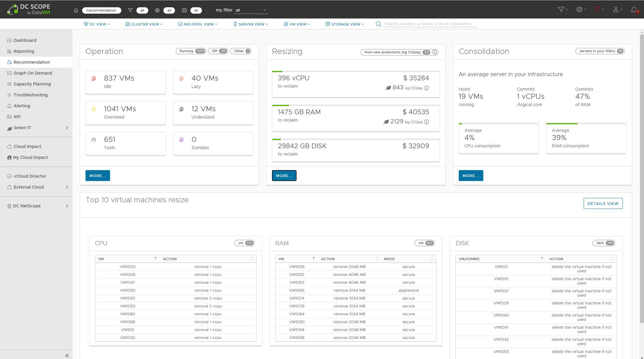Click the 1041 VMs Oversized card

coord(126,113)
